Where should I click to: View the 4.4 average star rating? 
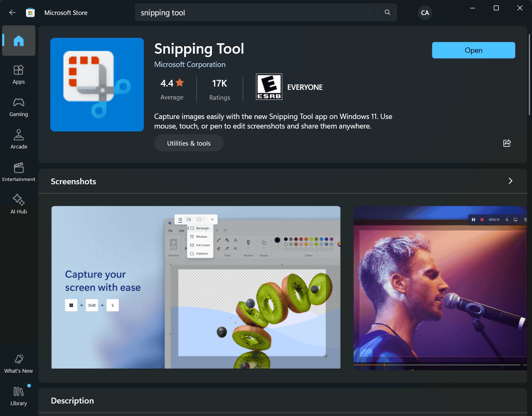[172, 89]
